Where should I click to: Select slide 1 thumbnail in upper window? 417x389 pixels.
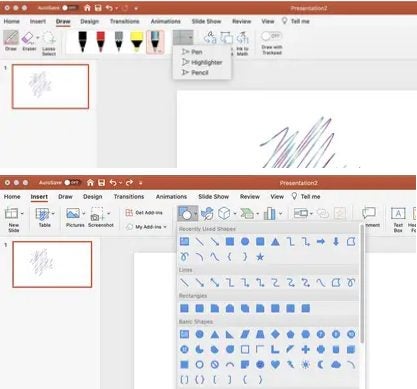[51, 87]
